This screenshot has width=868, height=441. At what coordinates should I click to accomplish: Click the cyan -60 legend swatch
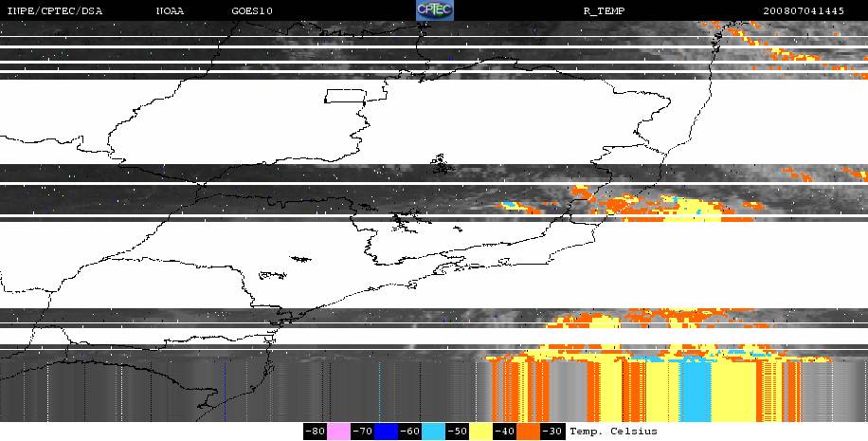click(x=433, y=432)
